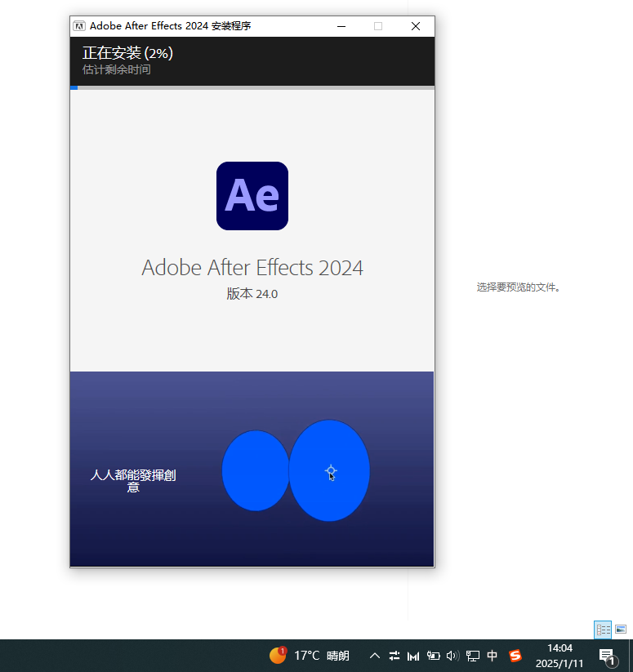Click the 选择要预览的文件 preview pane message
The width and height of the screenshot is (633, 672).
[x=518, y=287]
